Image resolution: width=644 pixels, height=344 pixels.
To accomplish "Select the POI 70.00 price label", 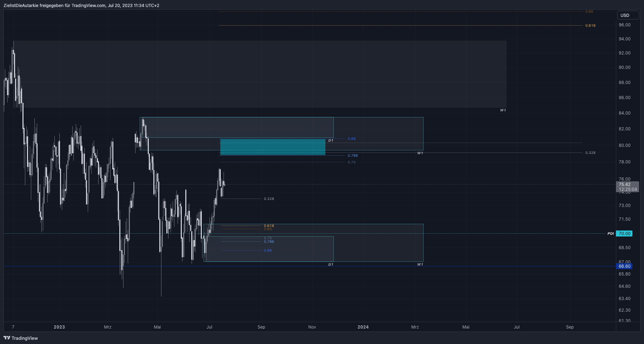I will (x=624, y=234).
